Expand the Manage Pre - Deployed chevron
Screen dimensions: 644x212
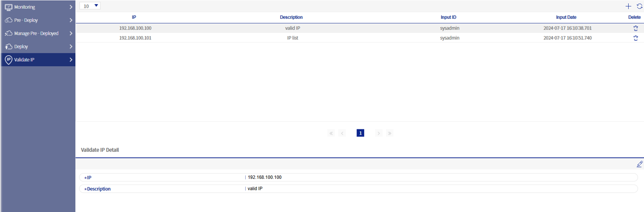(x=71, y=34)
